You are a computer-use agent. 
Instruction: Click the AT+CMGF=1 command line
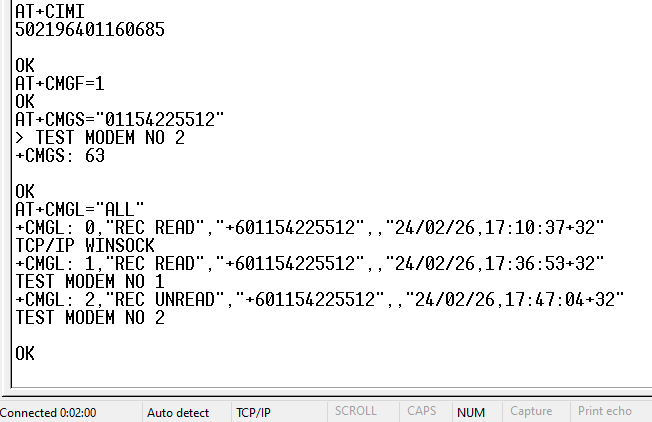(60, 84)
